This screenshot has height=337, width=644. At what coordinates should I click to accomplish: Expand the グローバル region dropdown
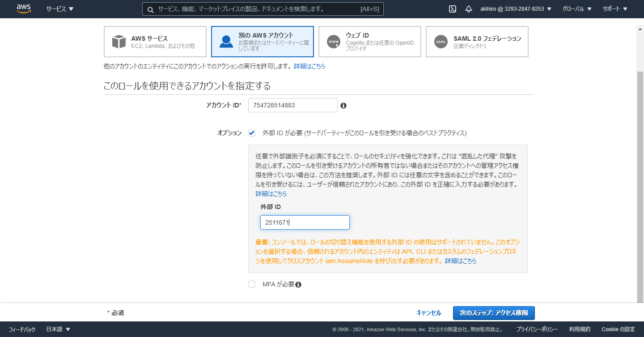(x=577, y=9)
